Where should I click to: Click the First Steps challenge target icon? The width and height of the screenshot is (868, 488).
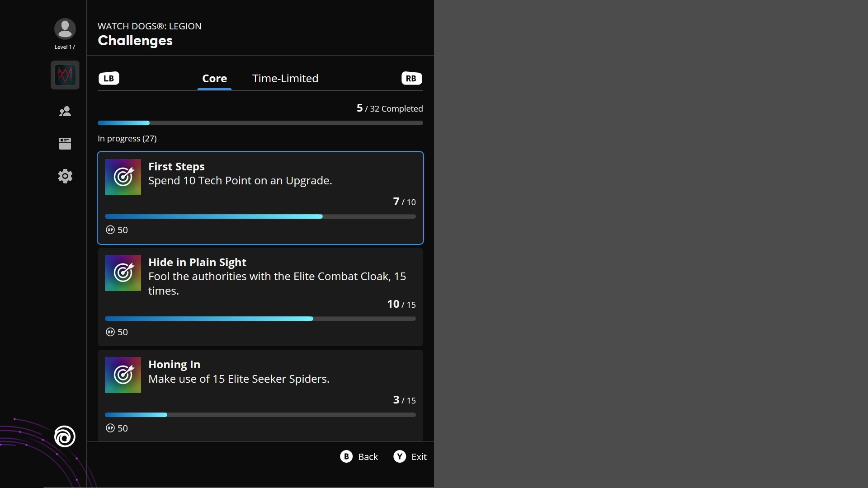[123, 177]
